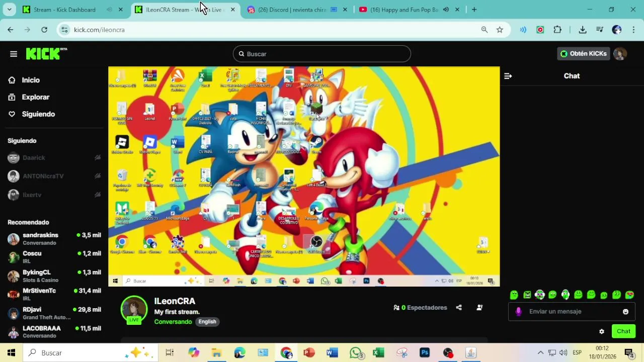644x362 pixels.
Task: Click the follow user icon beside the share icon
Action: click(479, 307)
